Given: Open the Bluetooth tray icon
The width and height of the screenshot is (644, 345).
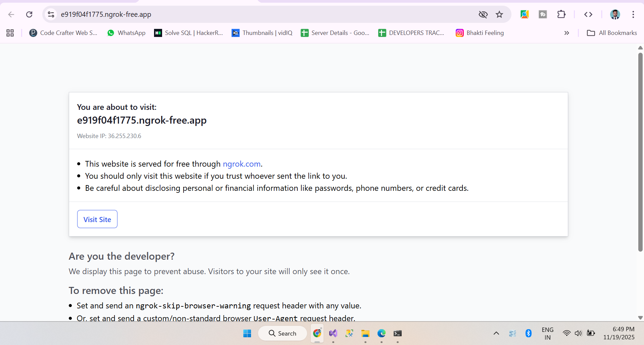Looking at the screenshot, I should [529, 333].
